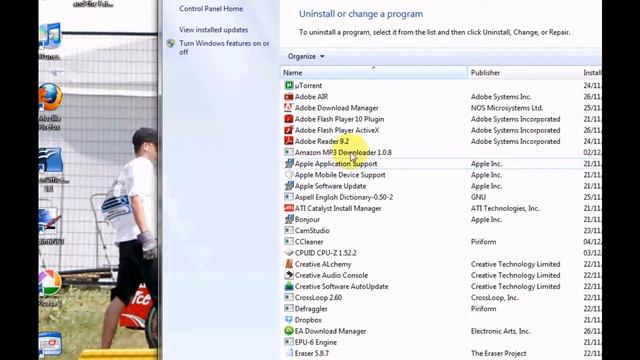Select the iTunes desktop shortcut

[50, 41]
